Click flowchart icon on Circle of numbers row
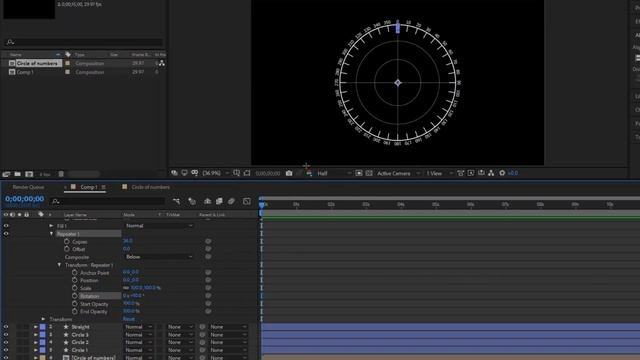The image size is (640, 360). point(162,63)
